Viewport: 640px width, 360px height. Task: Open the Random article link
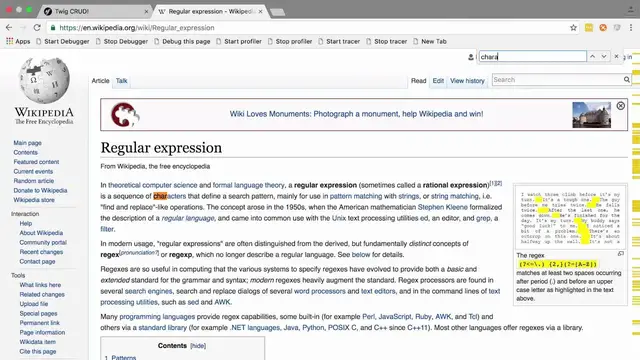33,181
